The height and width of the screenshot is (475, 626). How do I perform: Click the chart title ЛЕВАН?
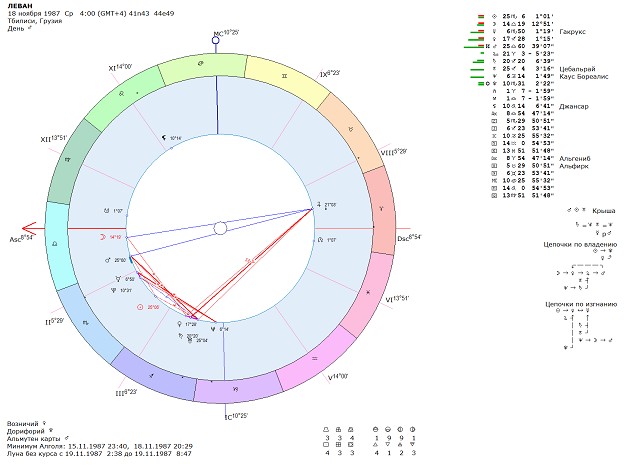tap(19, 6)
